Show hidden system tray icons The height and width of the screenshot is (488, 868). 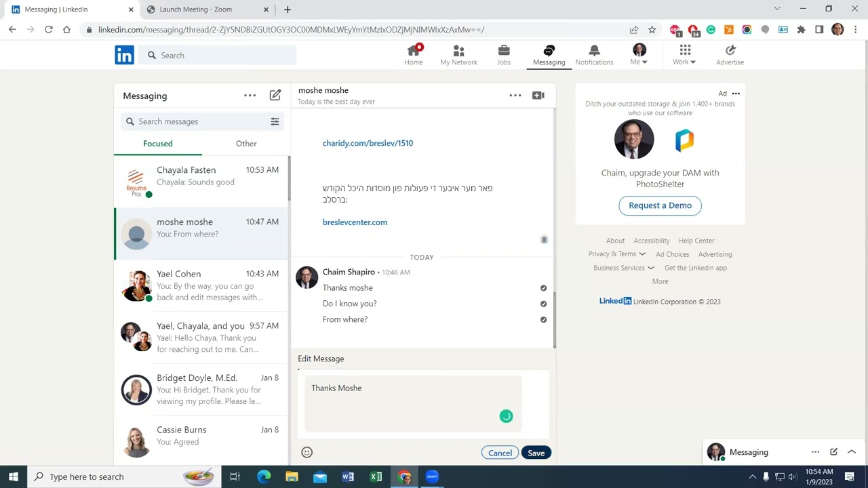click(752, 476)
